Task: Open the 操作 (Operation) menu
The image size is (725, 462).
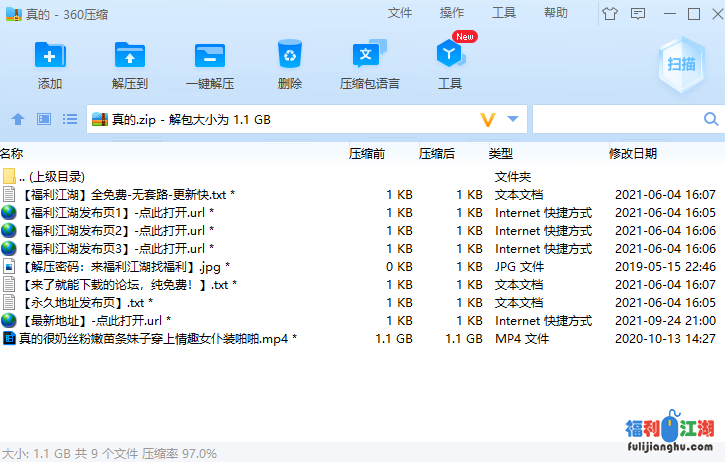Action: (x=452, y=13)
